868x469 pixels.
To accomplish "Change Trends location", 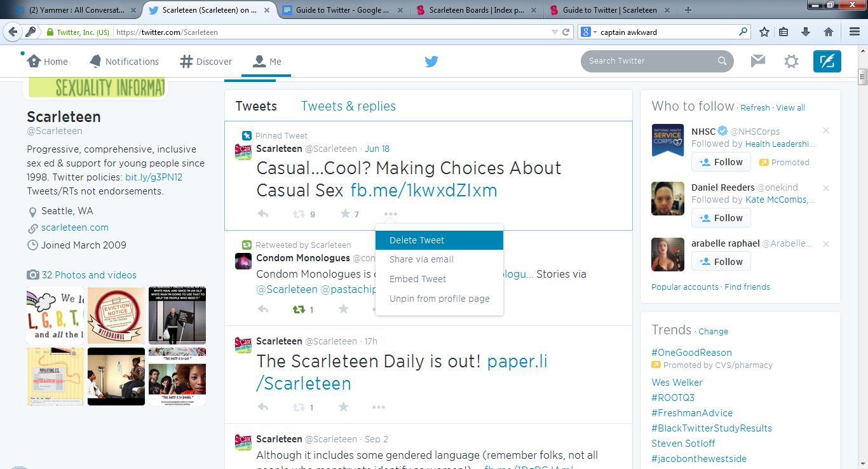I will 714,332.
